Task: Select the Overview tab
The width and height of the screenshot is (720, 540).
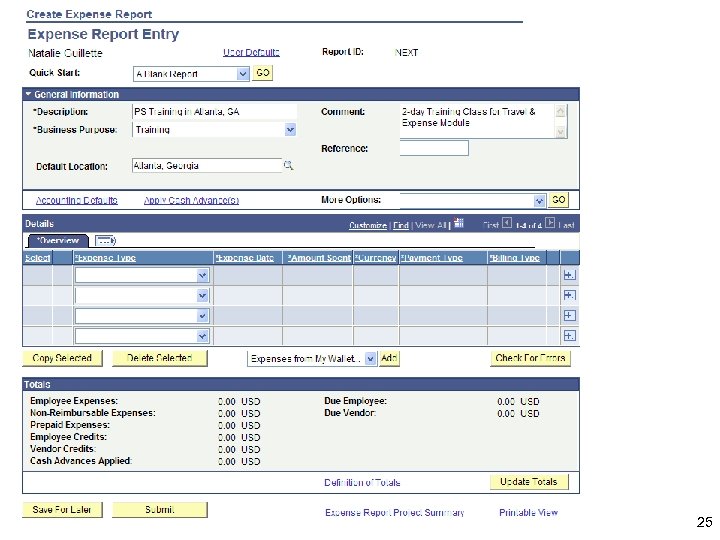Action: [x=58, y=241]
